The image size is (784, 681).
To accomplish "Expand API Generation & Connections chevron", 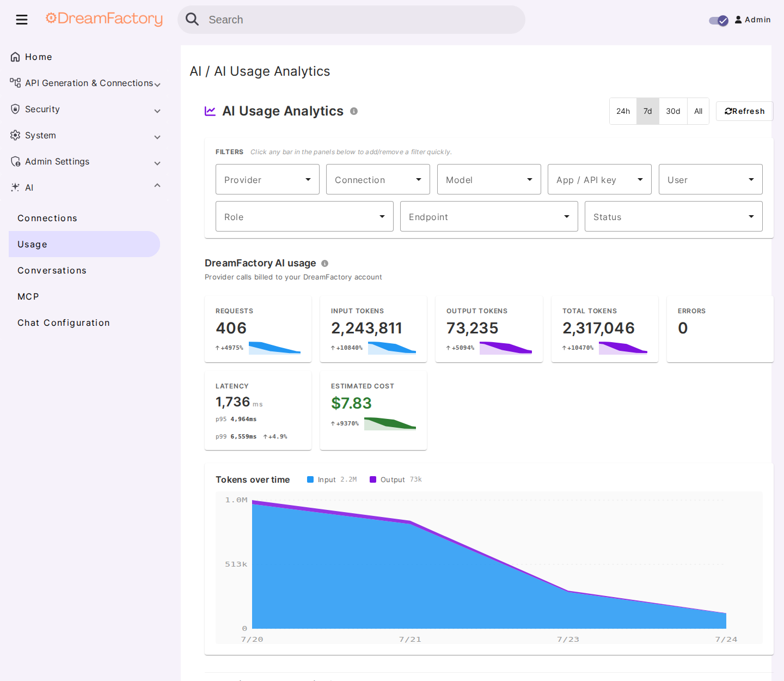I will coord(157,84).
